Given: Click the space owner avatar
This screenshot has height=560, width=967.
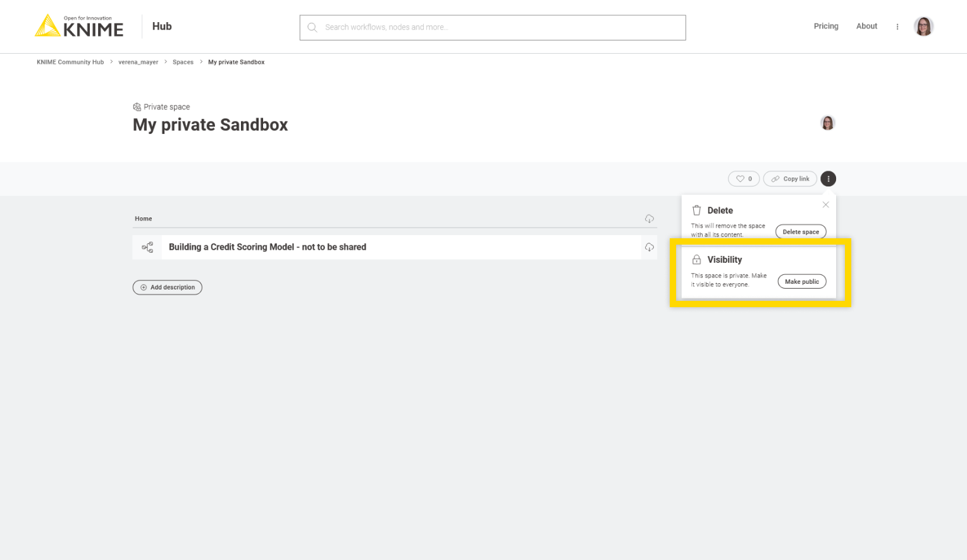Looking at the screenshot, I should [827, 123].
